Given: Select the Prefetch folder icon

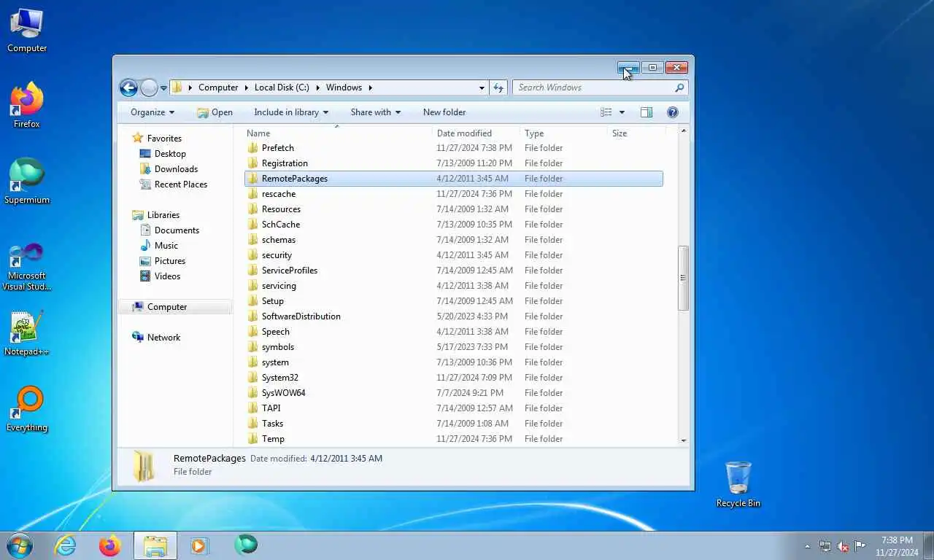Looking at the screenshot, I should 252,148.
